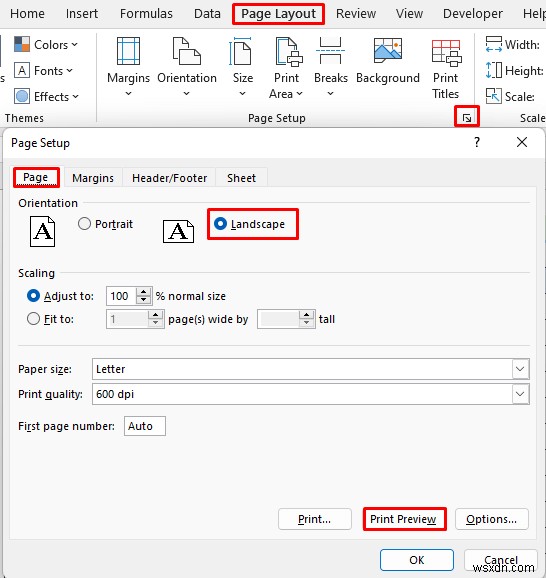Expand the Breaks dropdown arrow
The image size is (546, 578).
331,94
